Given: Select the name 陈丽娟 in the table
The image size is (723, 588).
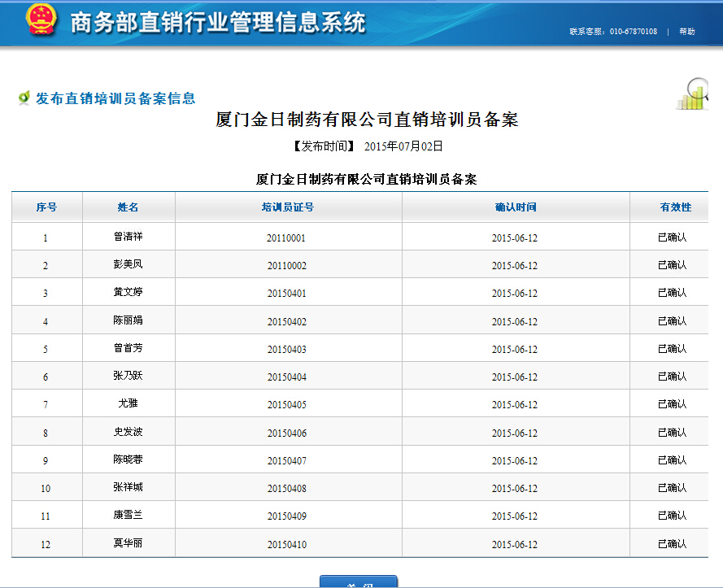Looking at the screenshot, I should click(x=128, y=320).
